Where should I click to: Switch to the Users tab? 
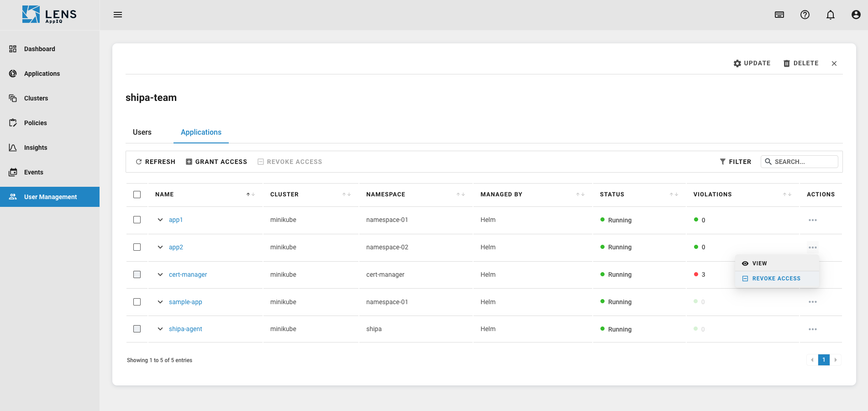(x=142, y=132)
